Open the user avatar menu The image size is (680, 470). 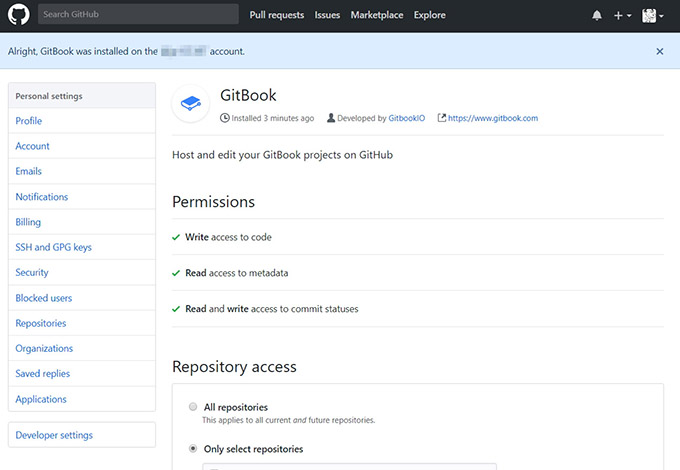click(x=653, y=16)
